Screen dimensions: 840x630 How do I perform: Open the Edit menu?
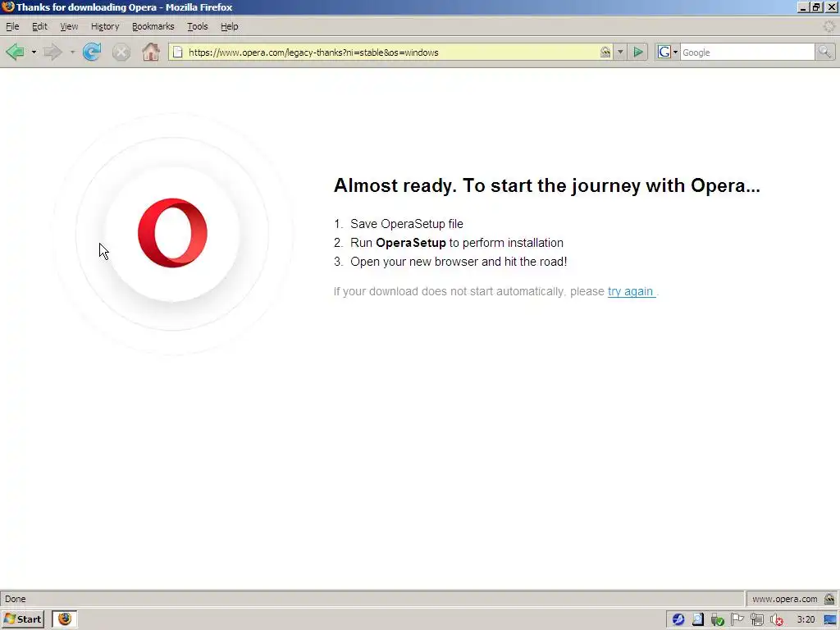click(x=39, y=26)
